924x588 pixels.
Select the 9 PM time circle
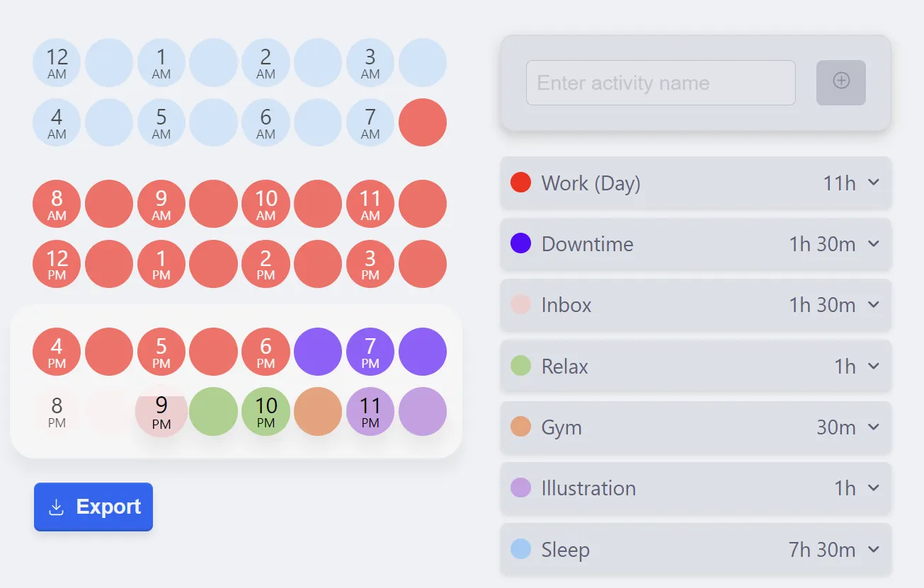[161, 412]
